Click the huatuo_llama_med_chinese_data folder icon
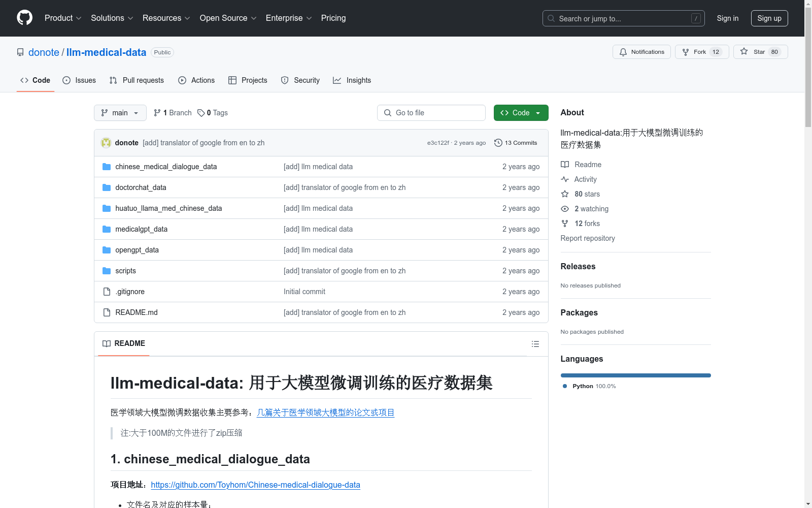The height and width of the screenshot is (508, 812). (x=107, y=208)
